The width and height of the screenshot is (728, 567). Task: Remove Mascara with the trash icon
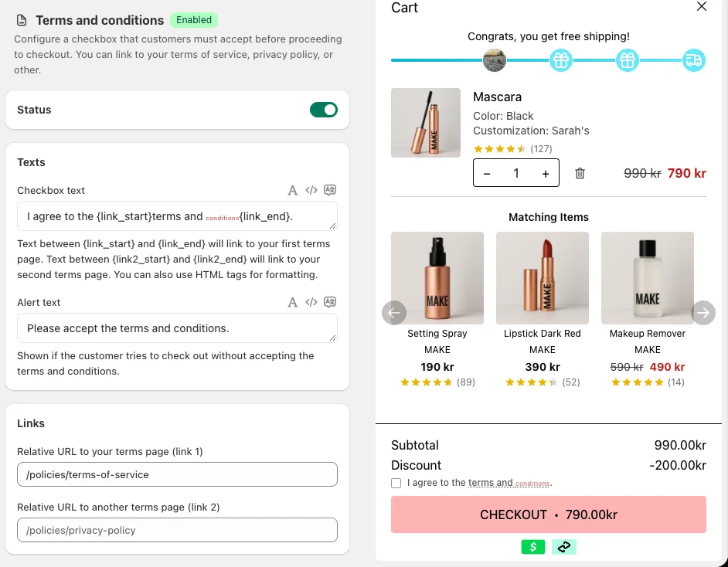point(580,174)
